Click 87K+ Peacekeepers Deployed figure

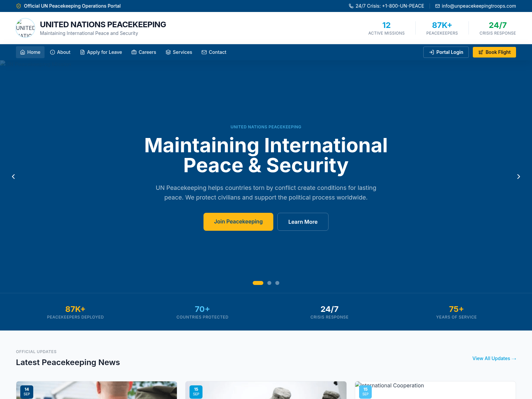coord(75,312)
